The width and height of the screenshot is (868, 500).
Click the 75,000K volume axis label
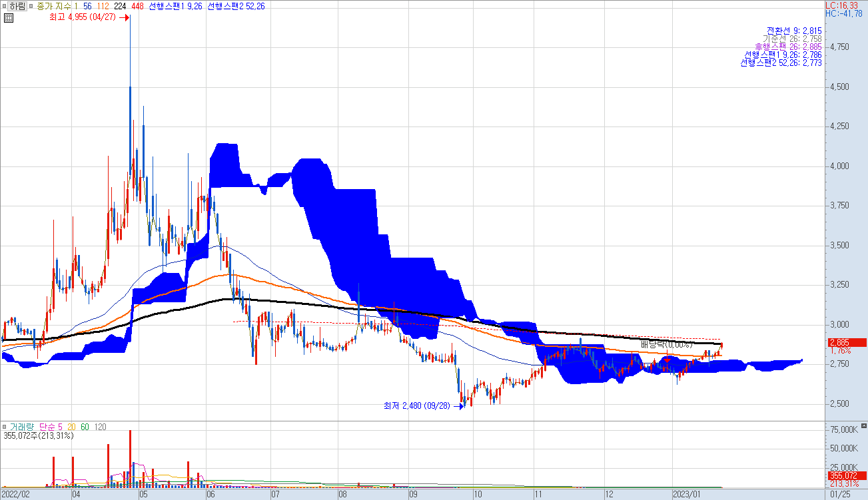click(x=845, y=430)
